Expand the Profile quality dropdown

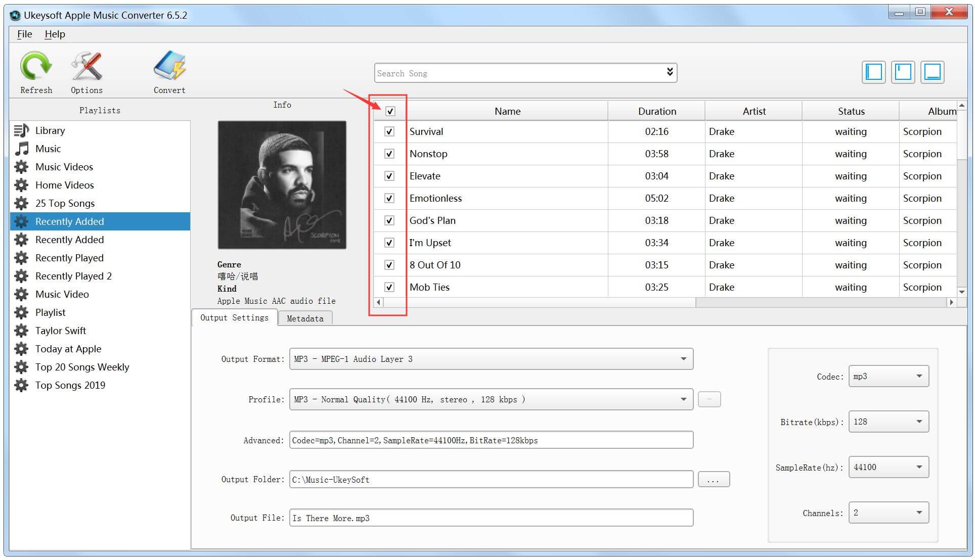click(683, 399)
